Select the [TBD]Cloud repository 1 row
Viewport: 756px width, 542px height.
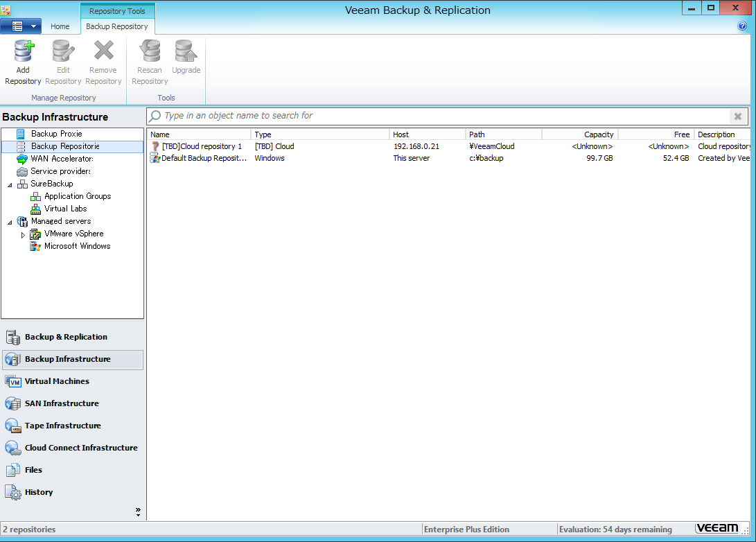449,146
